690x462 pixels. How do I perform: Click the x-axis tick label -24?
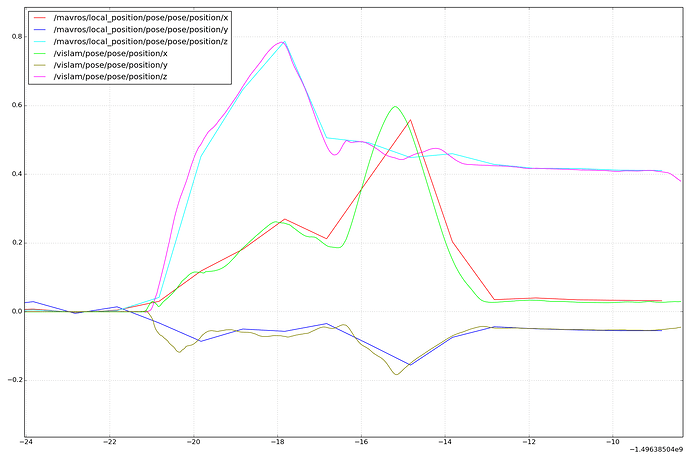click(26, 442)
